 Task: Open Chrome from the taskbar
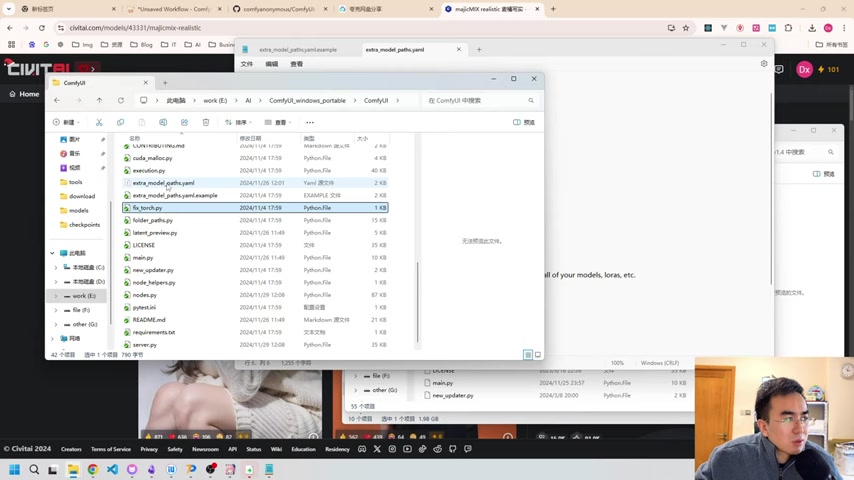(x=93, y=469)
